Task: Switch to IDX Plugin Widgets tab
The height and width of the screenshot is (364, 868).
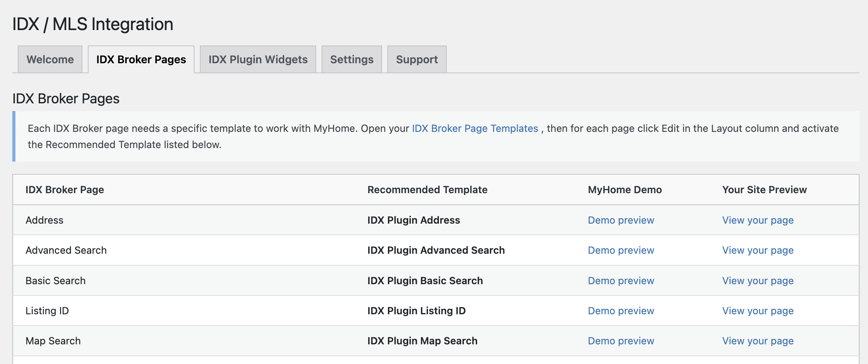Action: pyautogui.click(x=258, y=59)
